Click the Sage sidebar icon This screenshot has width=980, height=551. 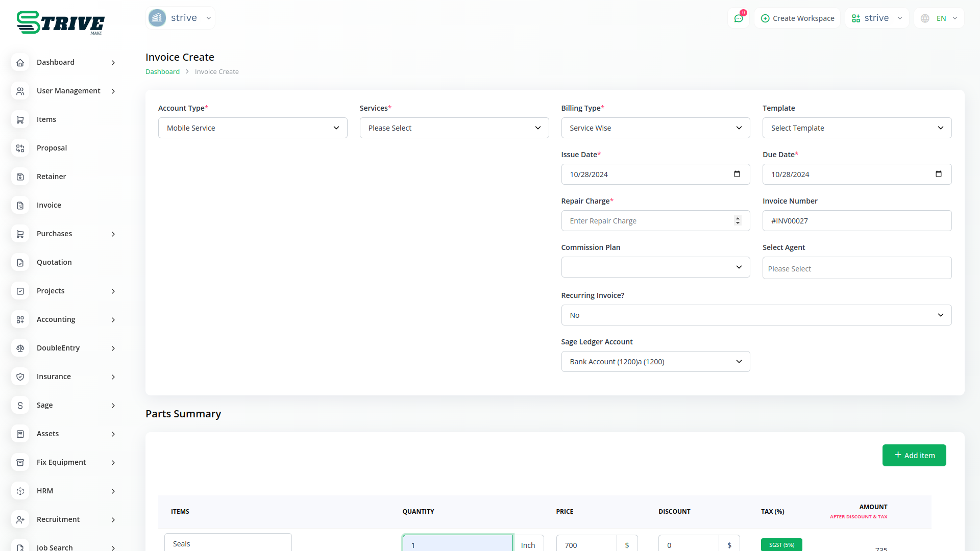coord(20,405)
